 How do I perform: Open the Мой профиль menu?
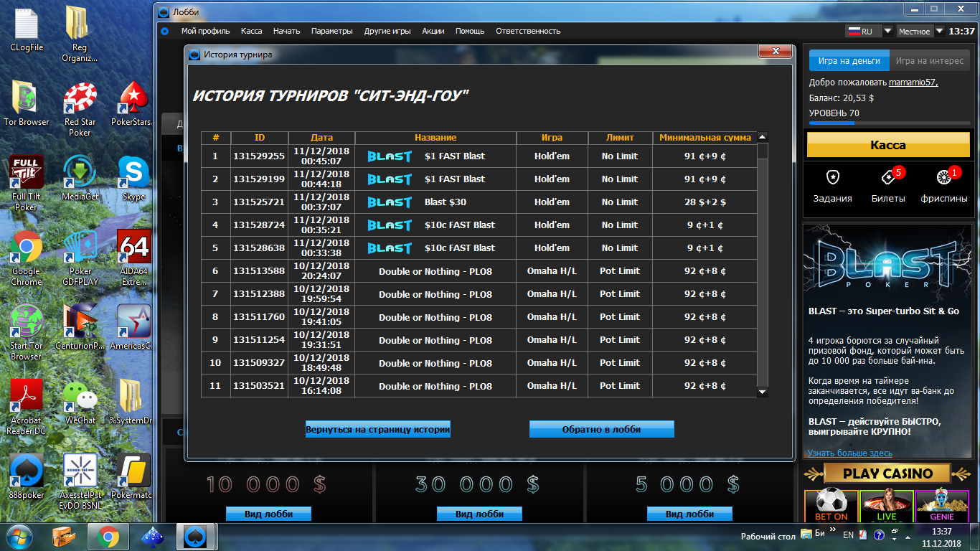click(x=205, y=31)
